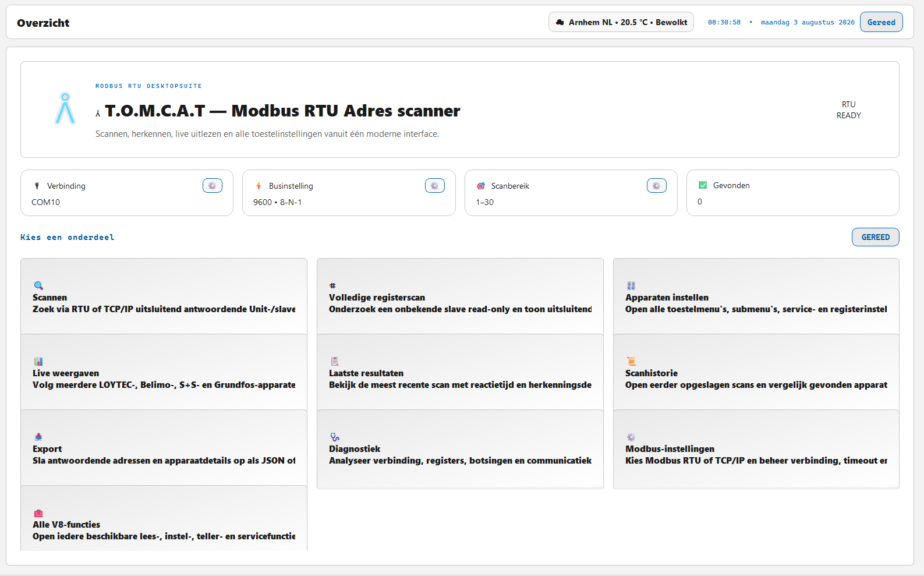Click the MODBUS RTU DESKTOPSUITE label
Screen dimensions: 924x576
coord(148,86)
